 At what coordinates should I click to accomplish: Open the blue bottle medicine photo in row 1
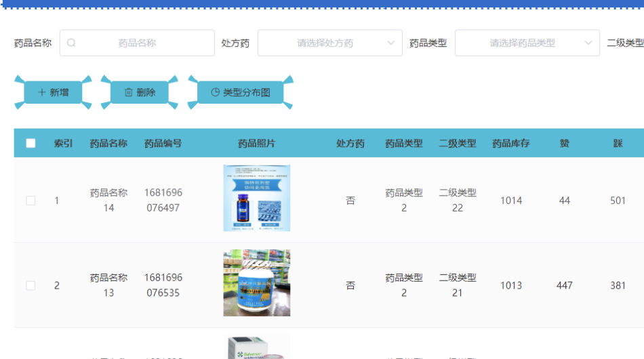pos(257,198)
